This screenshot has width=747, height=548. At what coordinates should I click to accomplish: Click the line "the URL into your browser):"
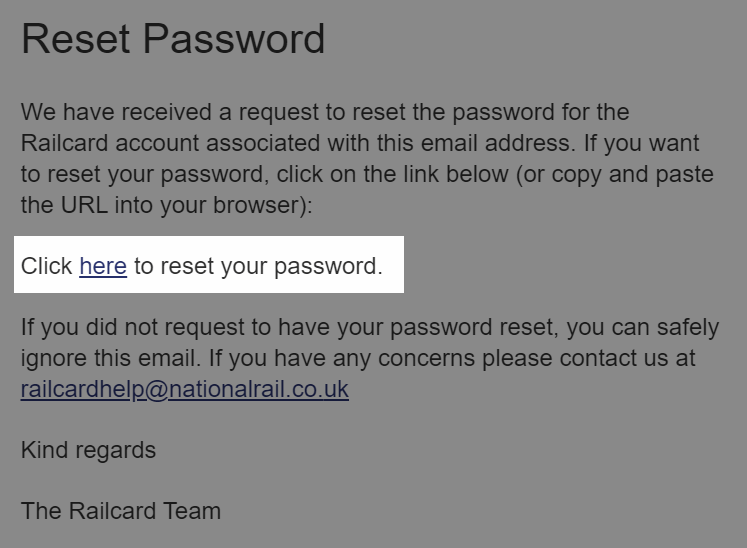(x=167, y=205)
